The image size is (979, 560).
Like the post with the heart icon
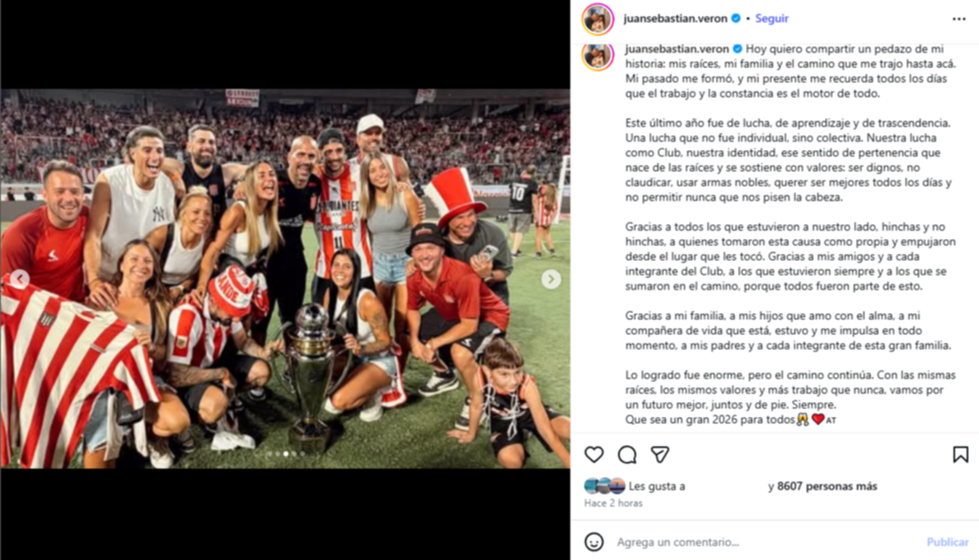point(594,455)
